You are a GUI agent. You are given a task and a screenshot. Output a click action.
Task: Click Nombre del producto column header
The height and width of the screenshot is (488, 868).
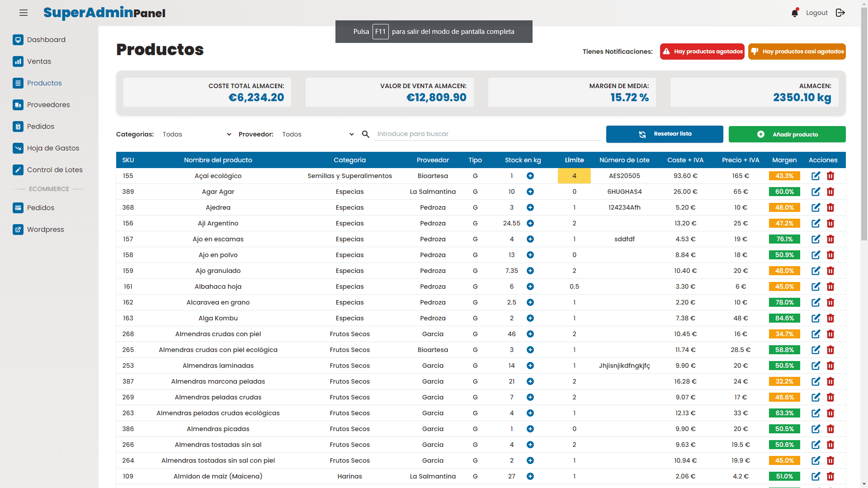pos(218,160)
